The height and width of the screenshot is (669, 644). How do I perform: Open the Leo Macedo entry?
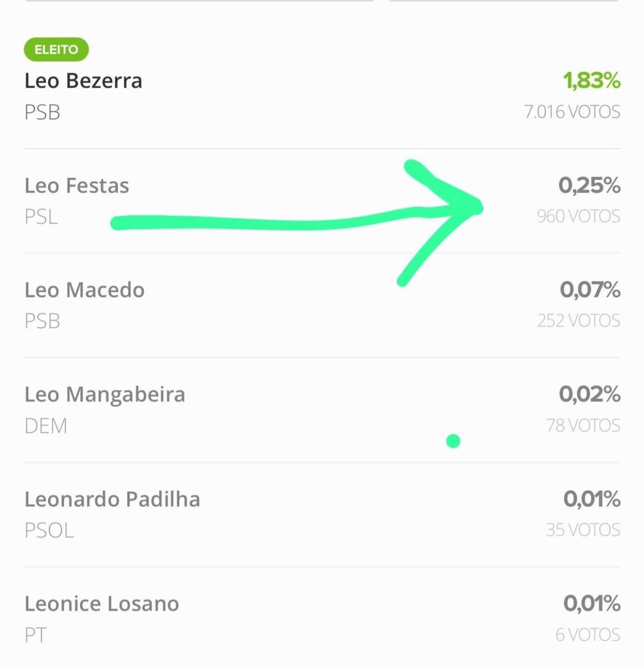[85, 290]
